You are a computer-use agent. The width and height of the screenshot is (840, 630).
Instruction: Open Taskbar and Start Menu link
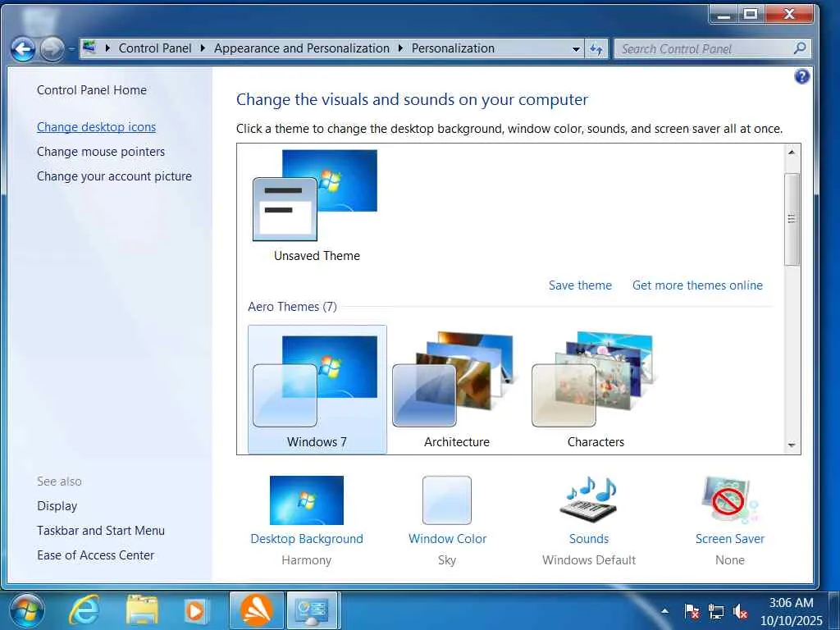coord(101,531)
